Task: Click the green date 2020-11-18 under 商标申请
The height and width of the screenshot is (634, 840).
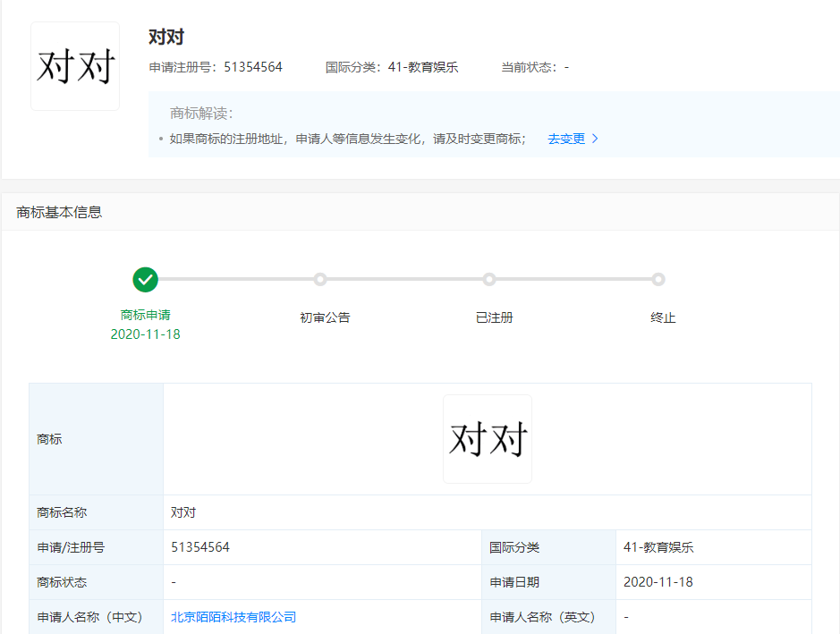Action: 146,334
